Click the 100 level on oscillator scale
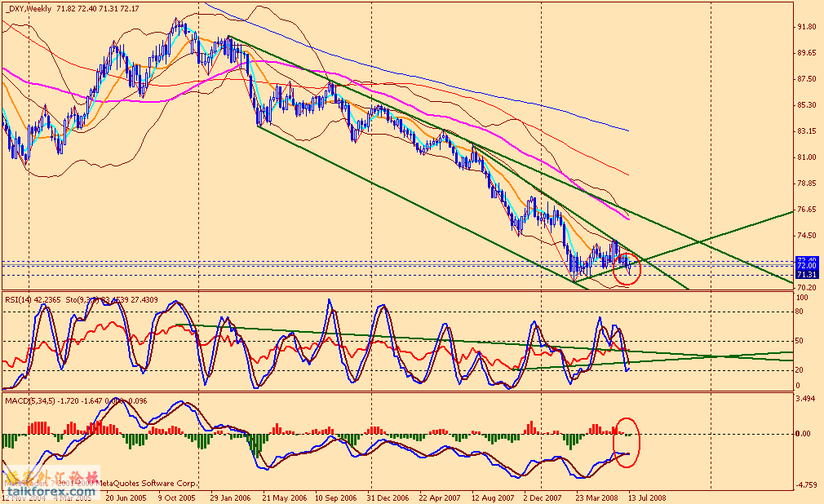Screen dimensions: 824x504 802,298
